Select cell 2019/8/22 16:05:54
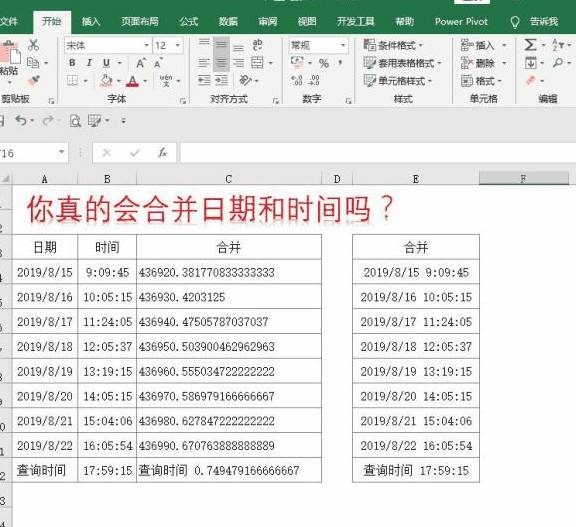This screenshot has height=527, width=576. 416,445
